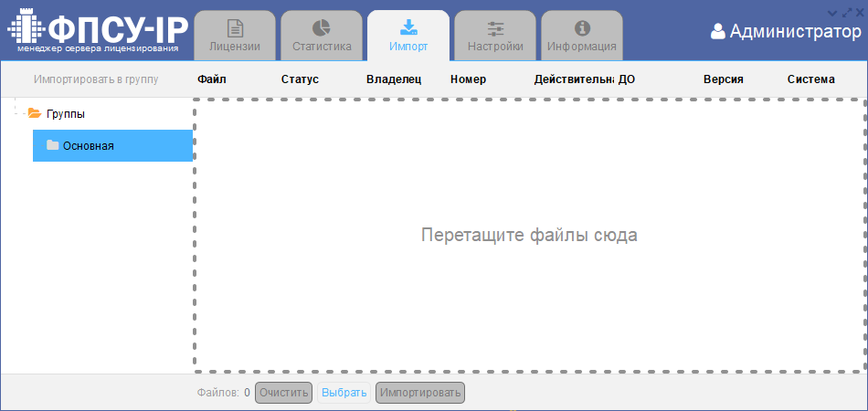Viewport: 868px width, 411px height.
Task: Click the diagonal expand arrows icon
Action: click(846, 12)
